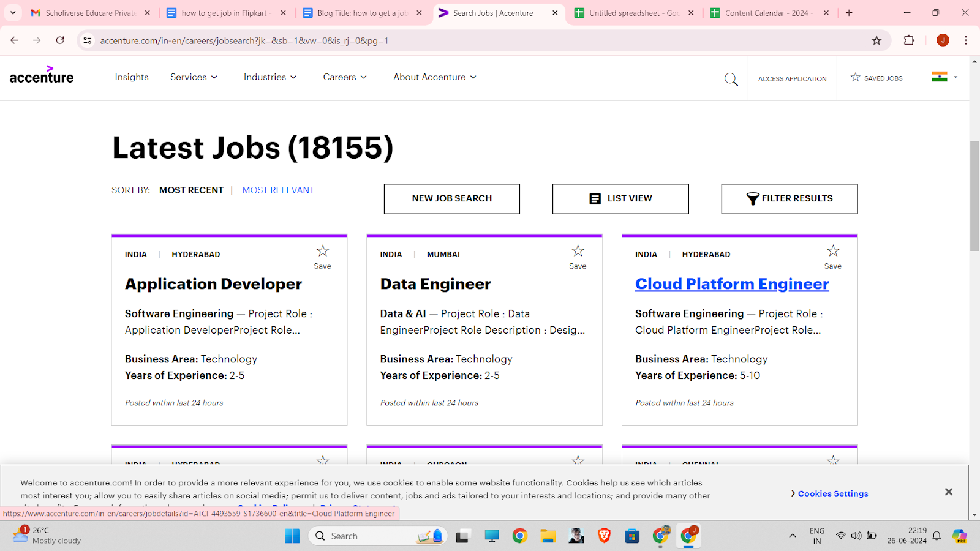
Task: Open a new browser tab
Action: pos(849,13)
